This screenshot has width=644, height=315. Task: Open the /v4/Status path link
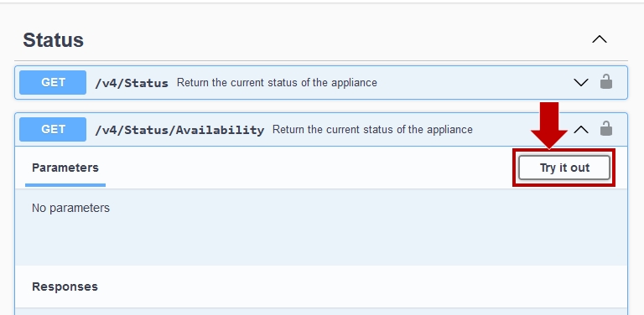tap(132, 83)
